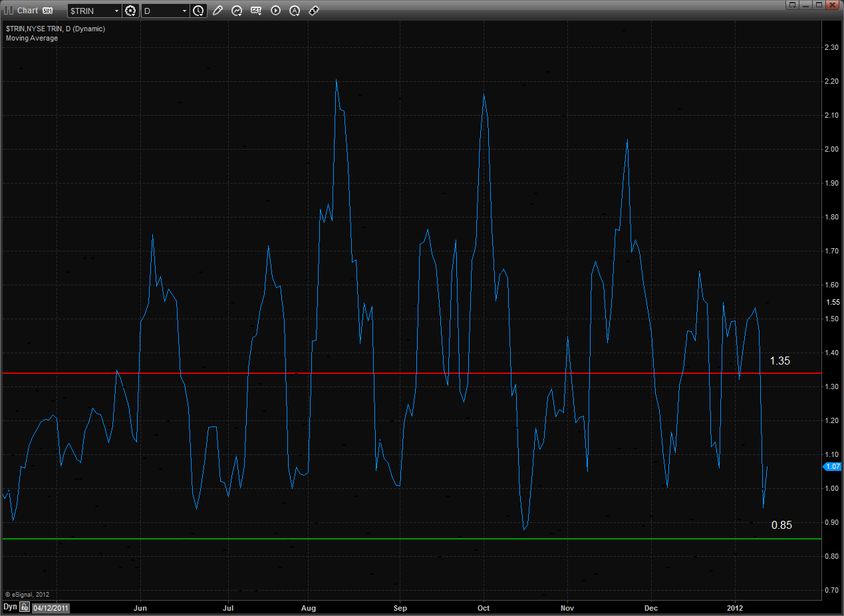
Task: Click the 2.00 price axis label
Action: pyautogui.click(x=831, y=149)
